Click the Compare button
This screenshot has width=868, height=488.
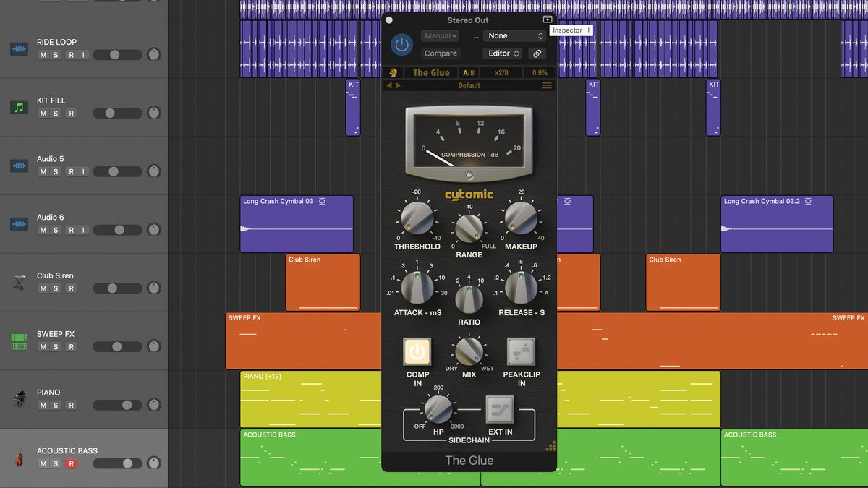pyautogui.click(x=441, y=53)
